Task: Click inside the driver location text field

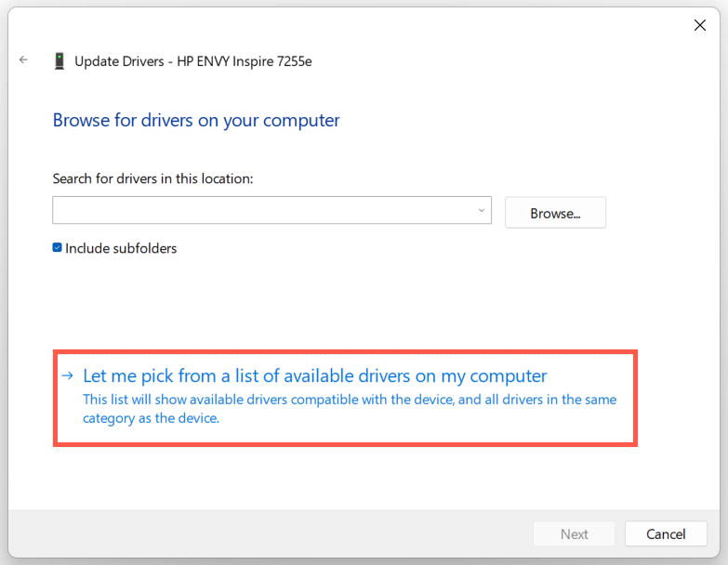Action: 260,210
